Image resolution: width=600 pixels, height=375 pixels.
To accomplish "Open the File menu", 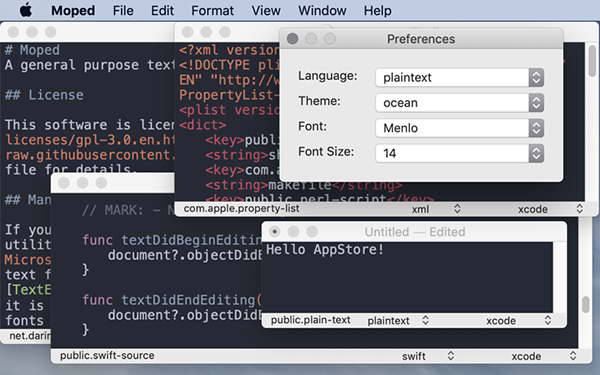I will coord(123,10).
